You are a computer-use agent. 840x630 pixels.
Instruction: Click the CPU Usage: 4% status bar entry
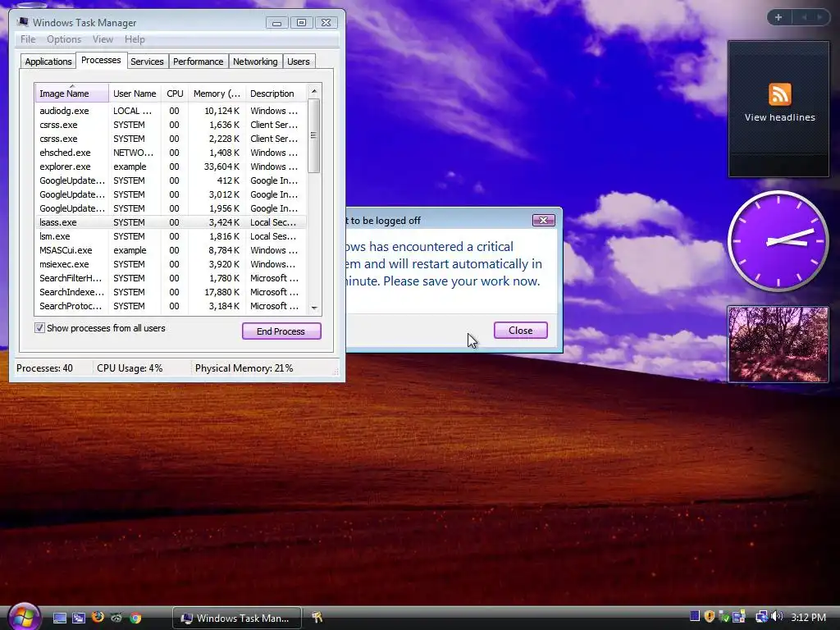[130, 368]
